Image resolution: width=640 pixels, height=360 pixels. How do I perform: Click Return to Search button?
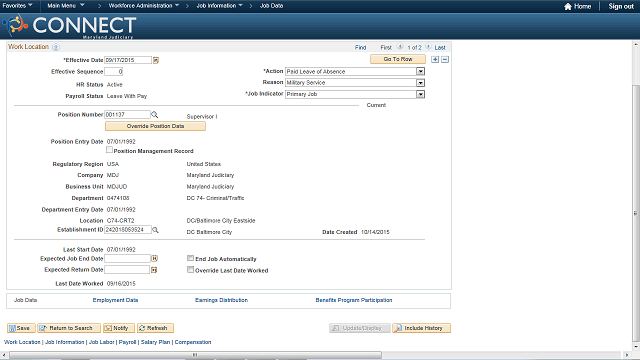click(69, 328)
